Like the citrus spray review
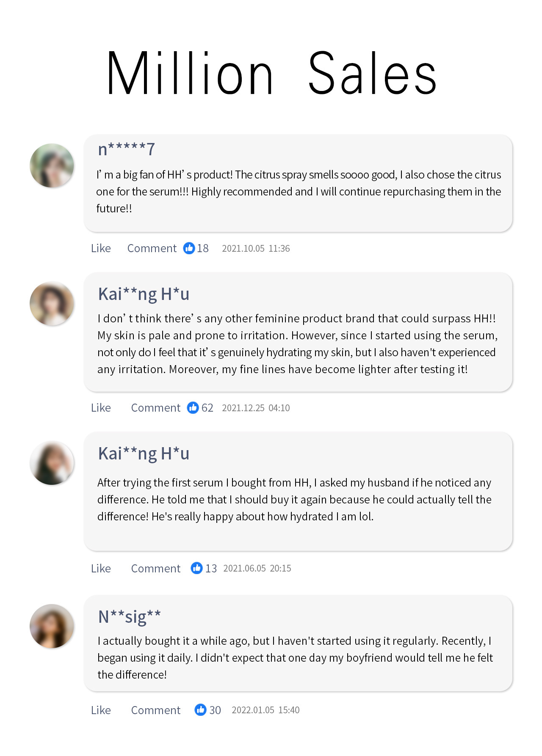Image resolution: width=542 pixels, height=756 pixels. point(101,248)
